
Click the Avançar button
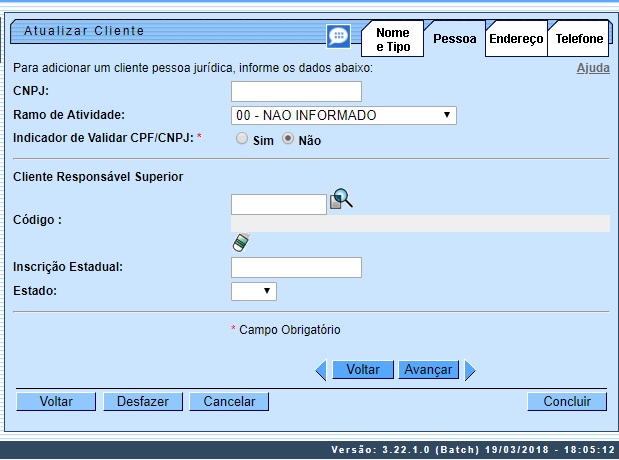428,370
